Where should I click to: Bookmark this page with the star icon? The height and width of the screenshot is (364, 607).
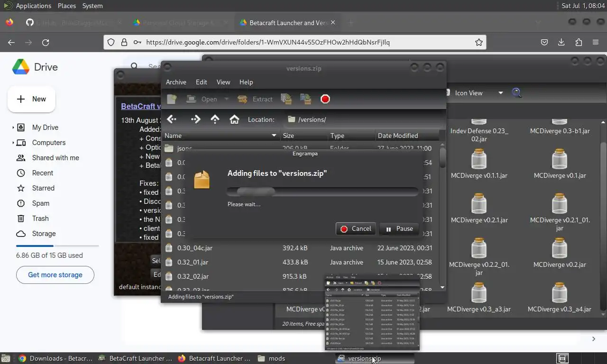(479, 42)
